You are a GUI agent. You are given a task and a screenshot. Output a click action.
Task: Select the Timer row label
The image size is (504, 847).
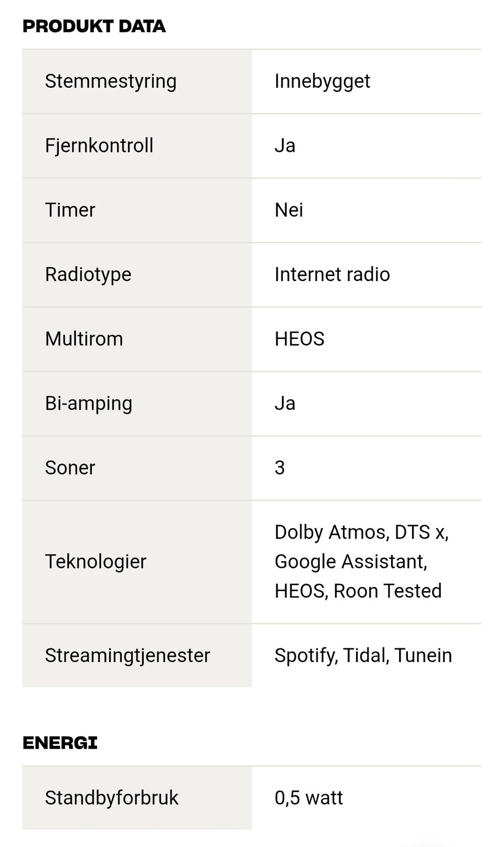[x=70, y=210]
